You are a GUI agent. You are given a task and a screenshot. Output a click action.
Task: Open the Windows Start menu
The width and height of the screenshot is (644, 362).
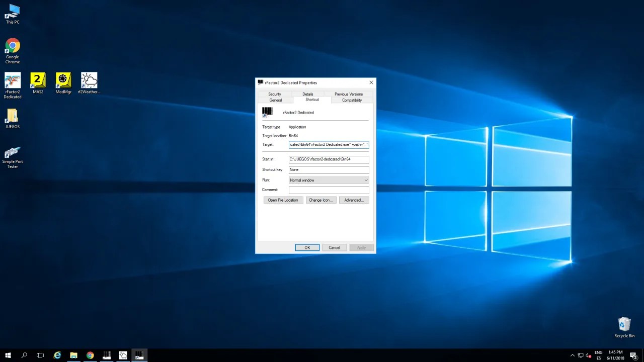click(8, 355)
